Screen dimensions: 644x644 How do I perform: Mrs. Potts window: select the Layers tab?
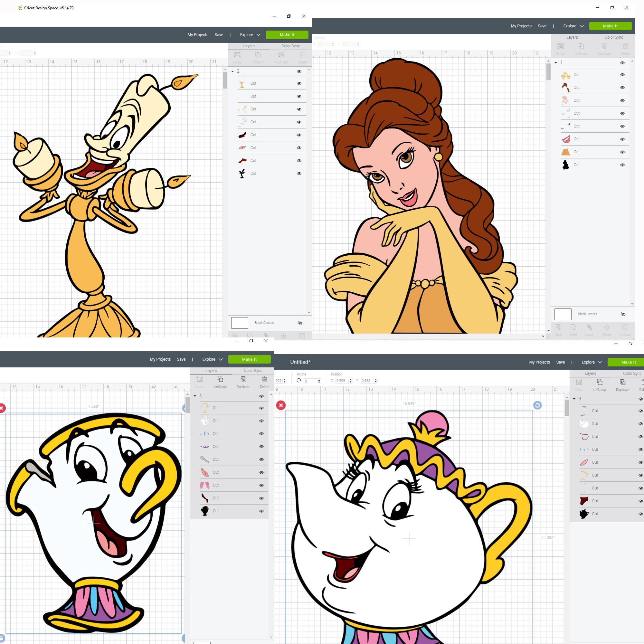pyautogui.click(x=590, y=374)
